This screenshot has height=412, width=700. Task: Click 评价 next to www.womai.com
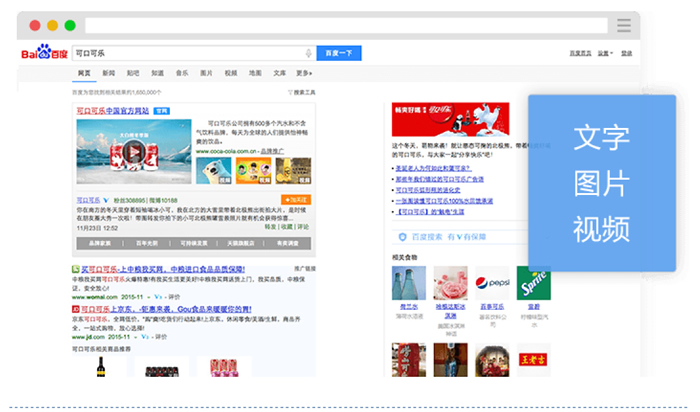click(x=174, y=297)
